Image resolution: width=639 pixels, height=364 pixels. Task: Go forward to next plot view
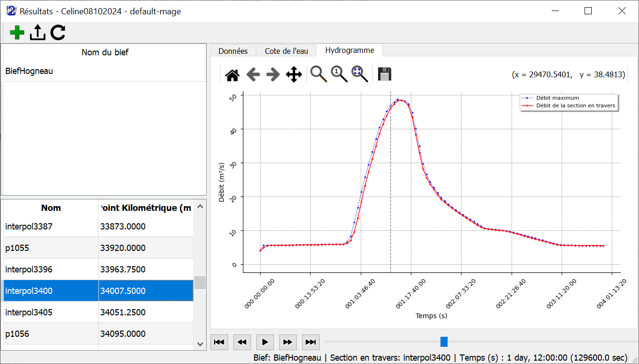pos(273,74)
